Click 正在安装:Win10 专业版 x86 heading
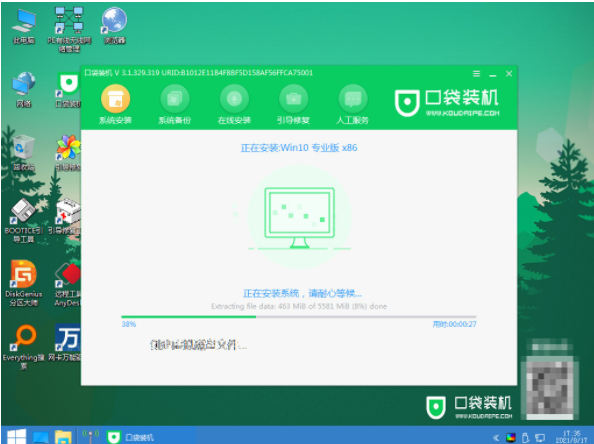 pyautogui.click(x=299, y=148)
